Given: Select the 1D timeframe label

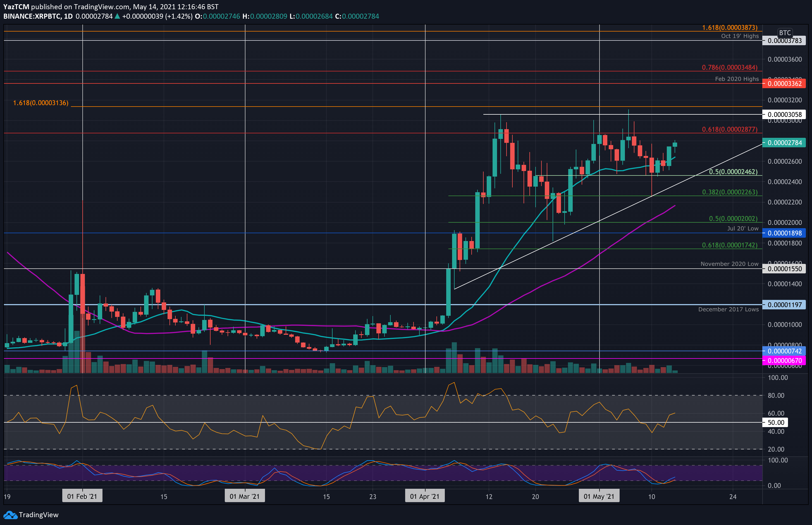Looking at the screenshot, I should click(68, 16).
